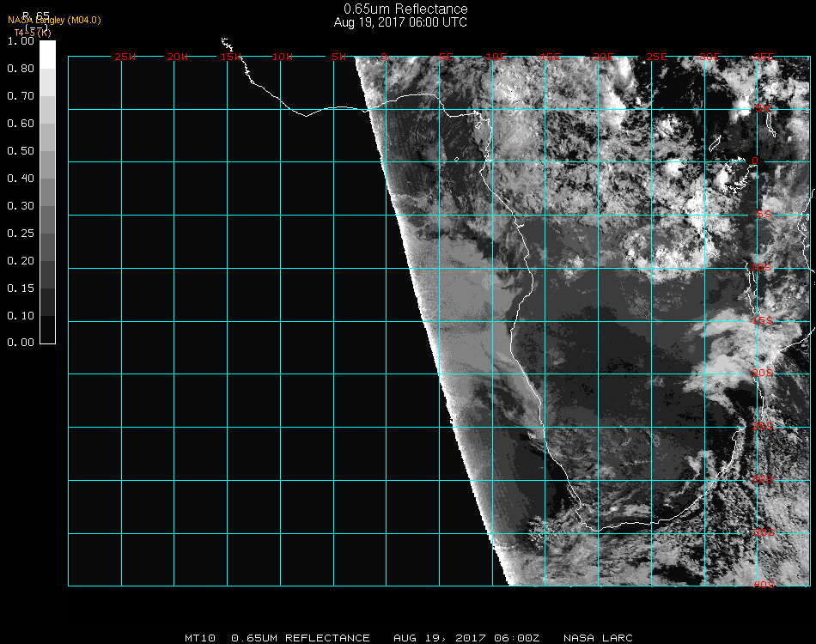The image size is (816, 644).
Task: Click the 10W longitude label
Action: [283, 57]
